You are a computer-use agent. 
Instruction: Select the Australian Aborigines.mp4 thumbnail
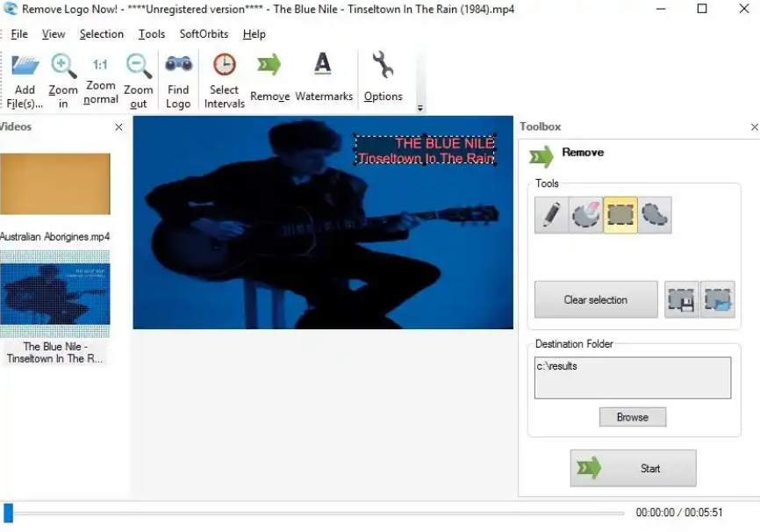55,184
